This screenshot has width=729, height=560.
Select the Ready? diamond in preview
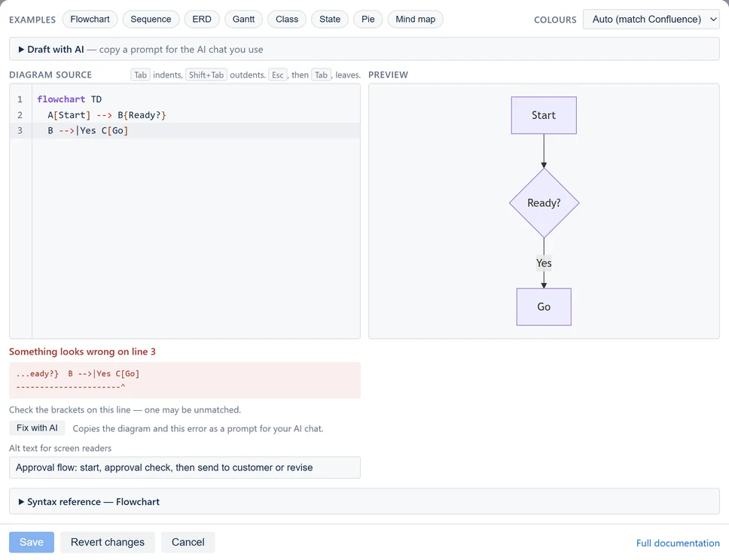pos(544,203)
